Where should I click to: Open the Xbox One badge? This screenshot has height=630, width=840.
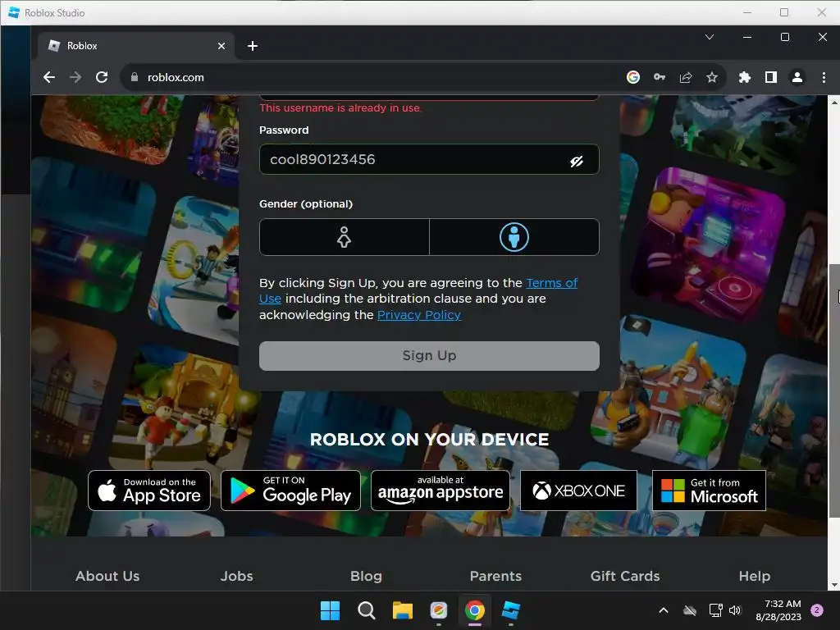[x=578, y=491]
